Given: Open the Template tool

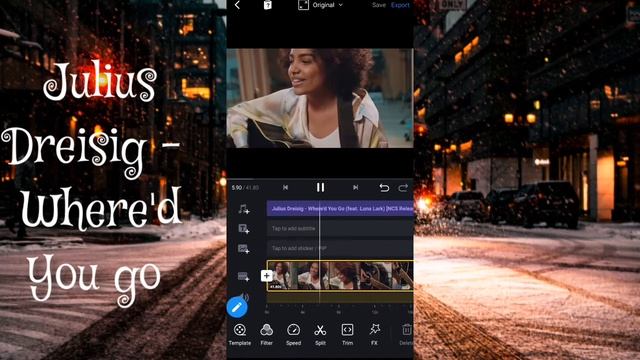Looking at the screenshot, I should [x=240, y=334].
